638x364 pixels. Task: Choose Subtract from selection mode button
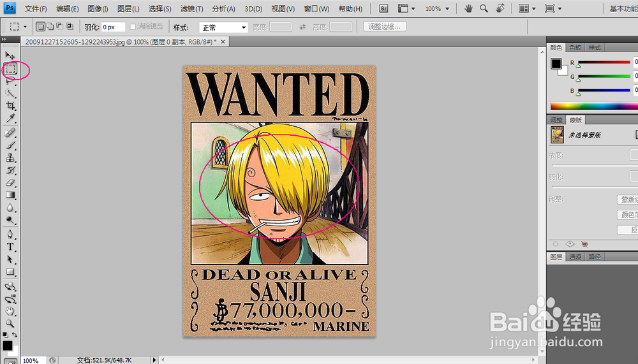[60, 27]
